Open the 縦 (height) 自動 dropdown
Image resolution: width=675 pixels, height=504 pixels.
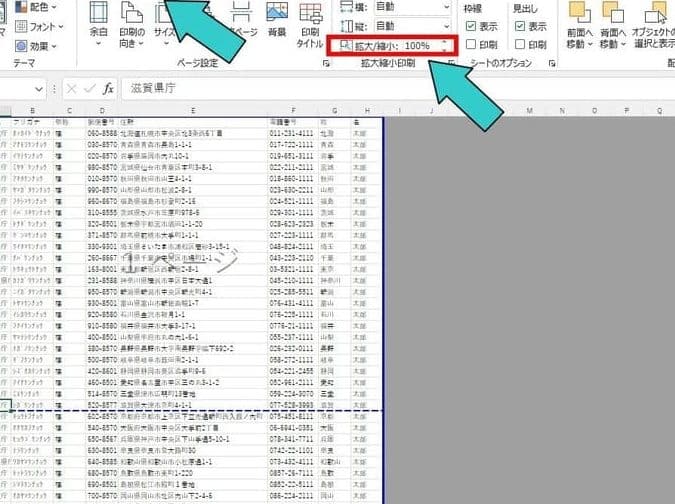tap(442, 26)
